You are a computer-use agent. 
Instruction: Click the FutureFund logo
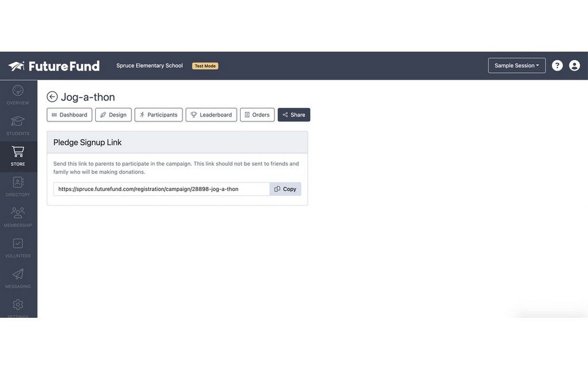coord(54,66)
